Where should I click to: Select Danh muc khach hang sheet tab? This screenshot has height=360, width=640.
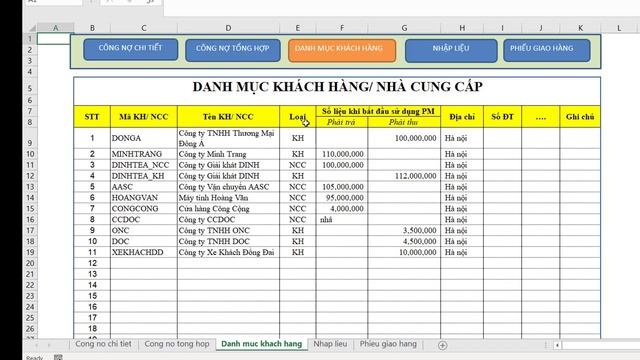pos(261,344)
